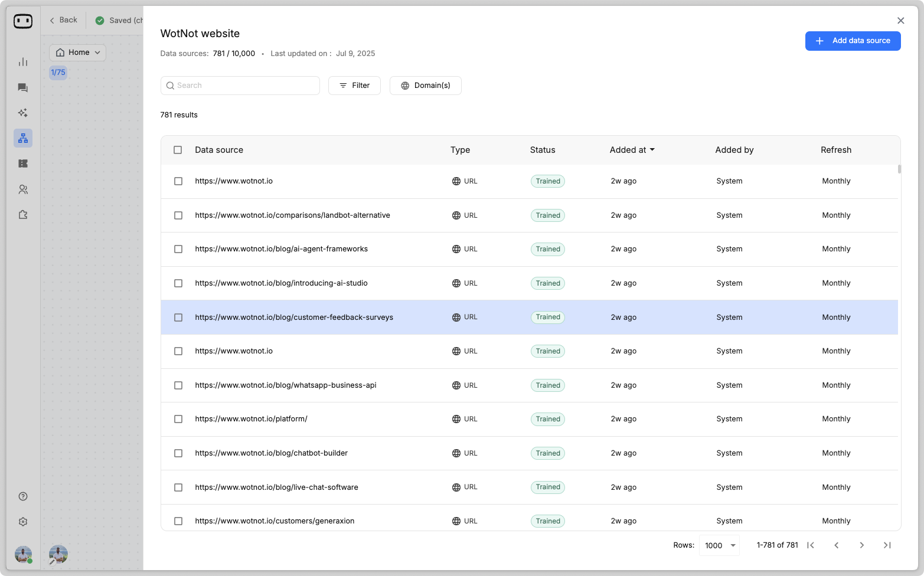
Task: Open the bot builder flow icon
Action: point(23,138)
